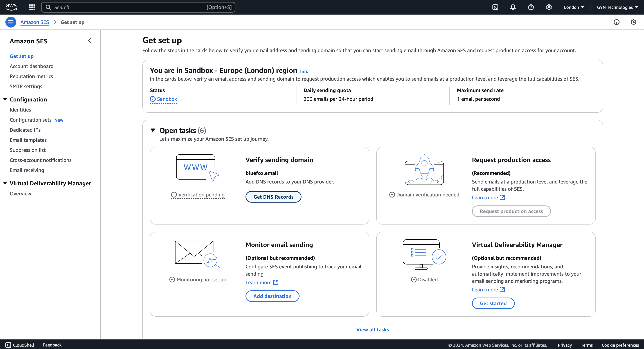Open the settings gear in top bar
This screenshot has width=644, height=349.
[x=549, y=7]
